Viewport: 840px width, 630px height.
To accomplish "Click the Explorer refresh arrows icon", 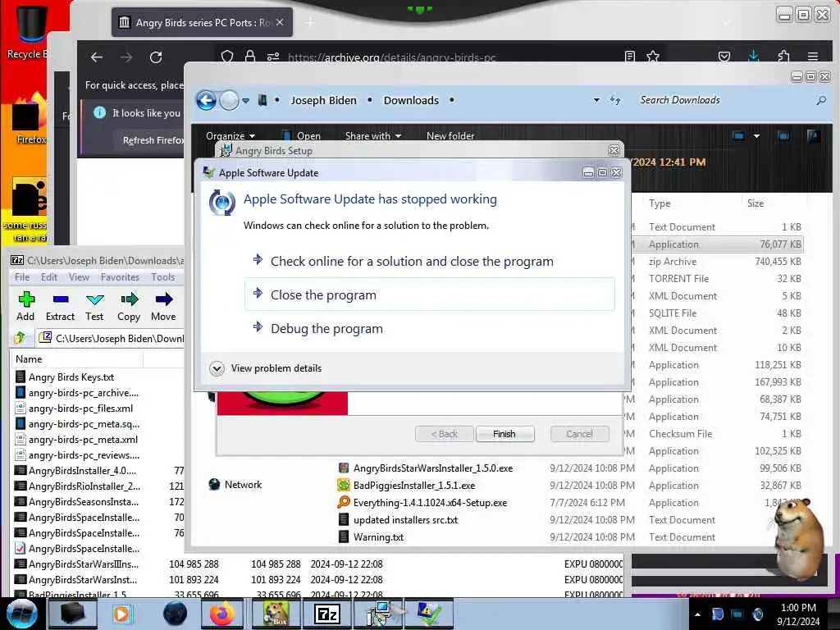I will (x=615, y=100).
